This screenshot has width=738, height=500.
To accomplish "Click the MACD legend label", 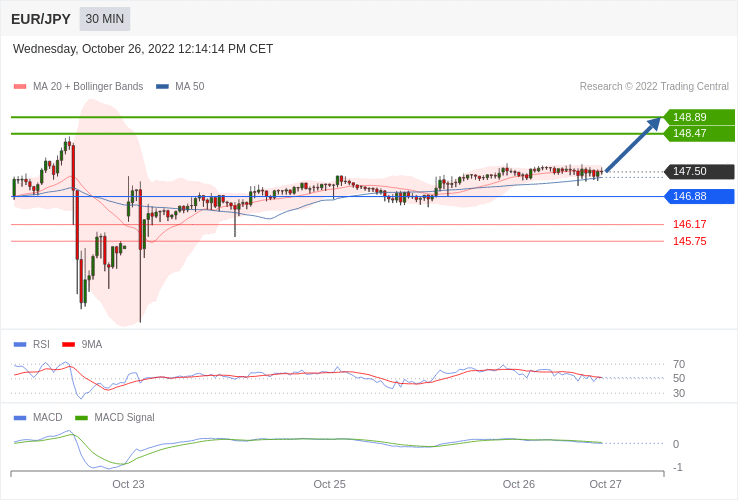I will pyautogui.click(x=48, y=418).
